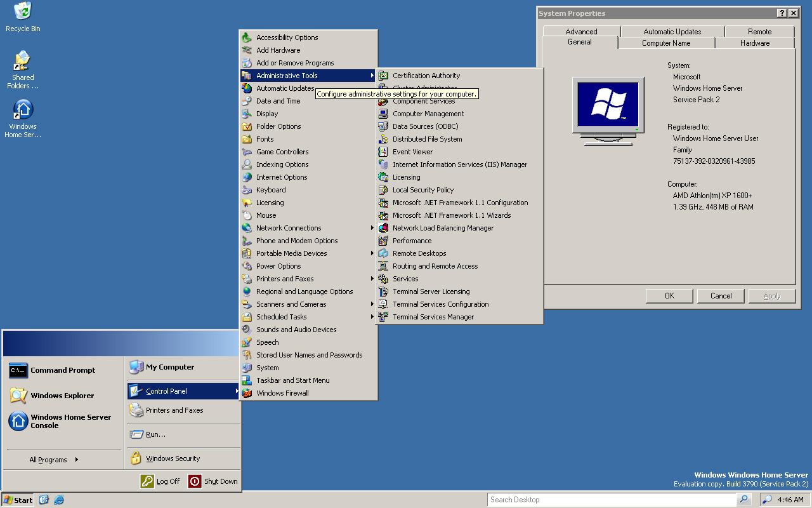Image resolution: width=812 pixels, height=508 pixels.
Task: Open the Computer Name tab
Action: [x=665, y=43]
